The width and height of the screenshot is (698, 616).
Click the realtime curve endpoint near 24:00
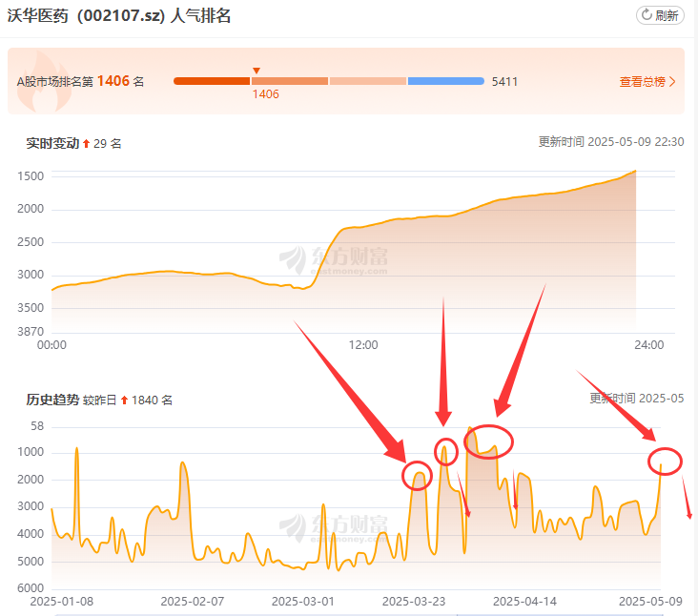(x=635, y=171)
